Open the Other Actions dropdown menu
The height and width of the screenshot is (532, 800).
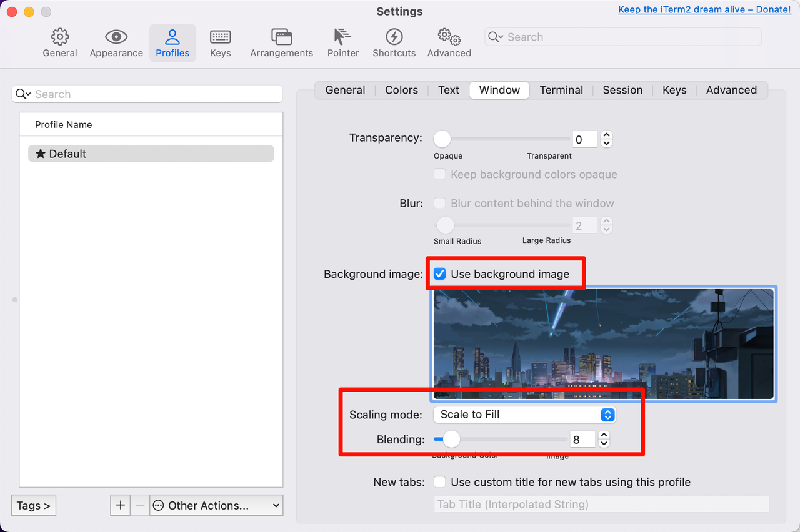(216, 505)
